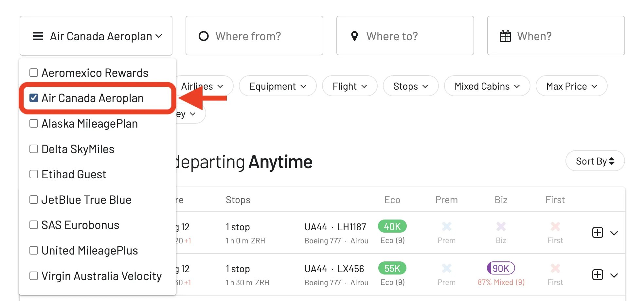This screenshot has height=301, width=644.
Task: Click the When date field
Action: [556, 36]
